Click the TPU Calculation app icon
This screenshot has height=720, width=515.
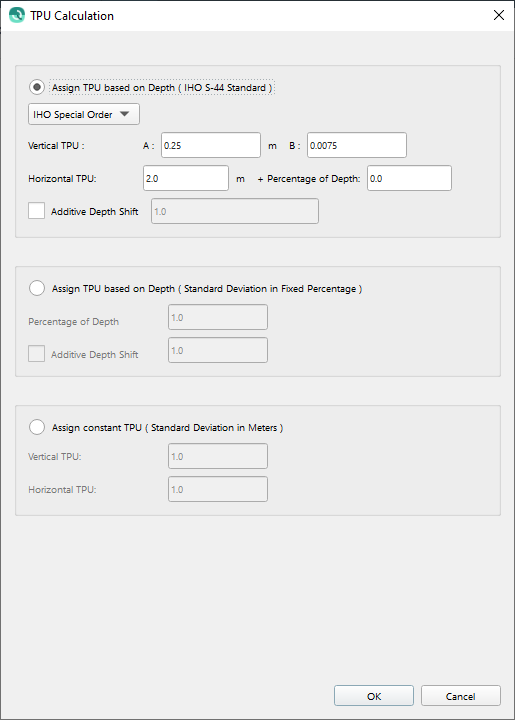[x=17, y=15]
